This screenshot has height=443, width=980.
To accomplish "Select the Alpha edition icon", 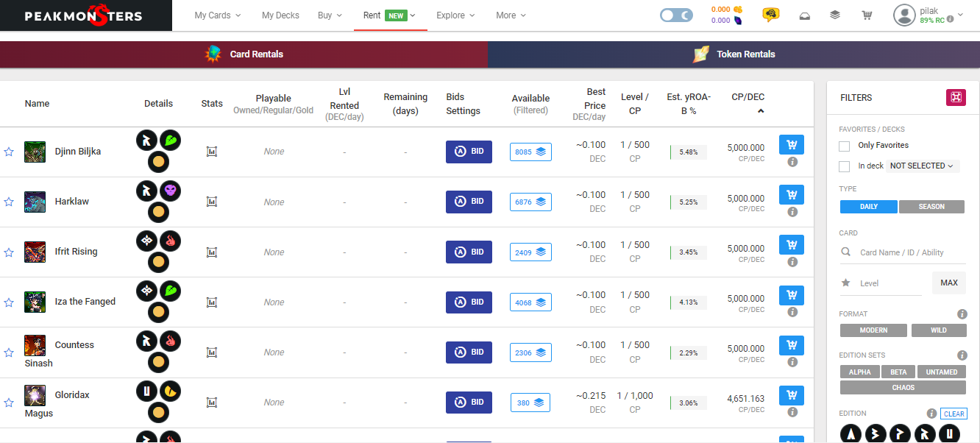I will coord(851,434).
